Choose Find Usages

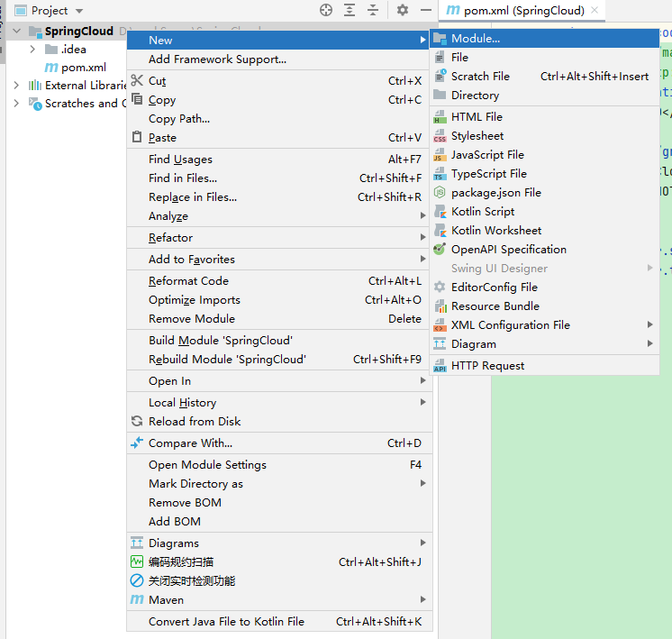[279, 160]
